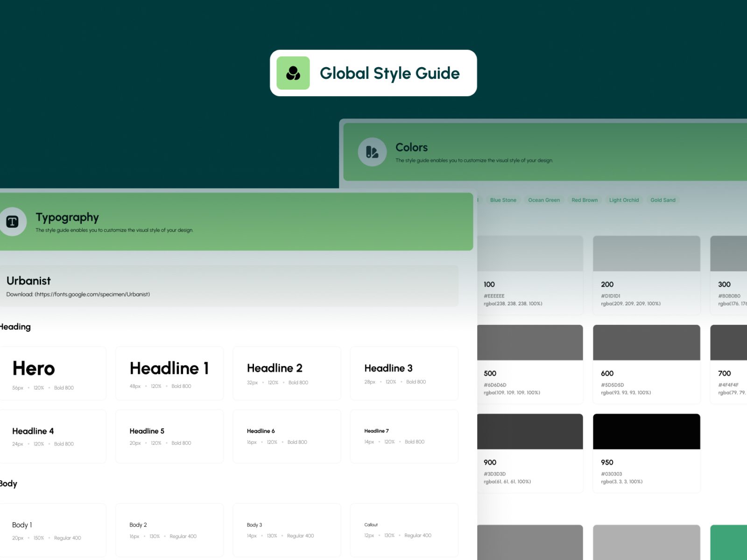The width and height of the screenshot is (747, 560).
Task: Click the rgba(3, 3, 3, 100%) value
Action: pos(621,482)
